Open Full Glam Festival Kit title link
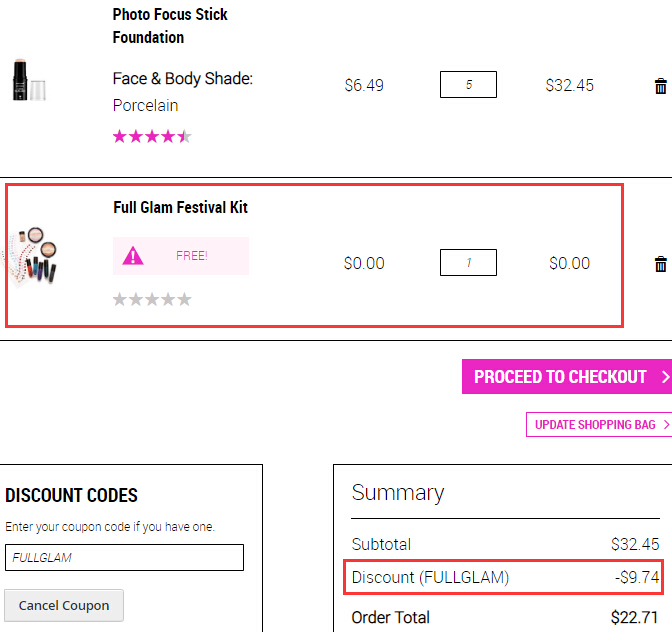 point(180,207)
